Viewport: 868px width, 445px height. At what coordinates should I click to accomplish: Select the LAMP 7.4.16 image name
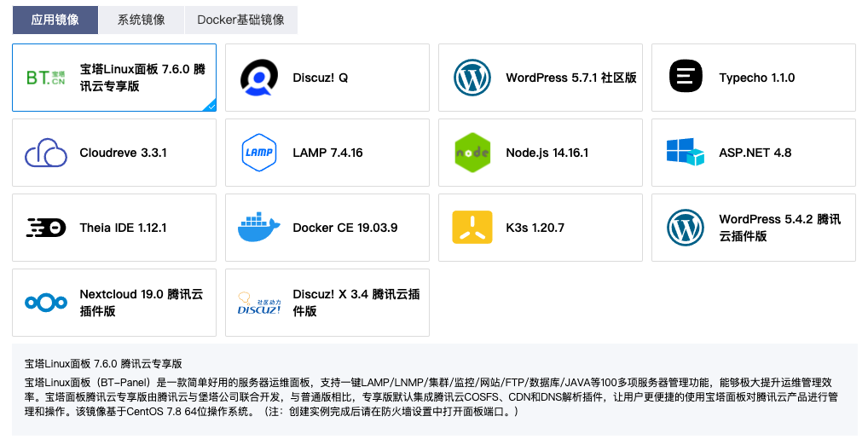coord(327,153)
